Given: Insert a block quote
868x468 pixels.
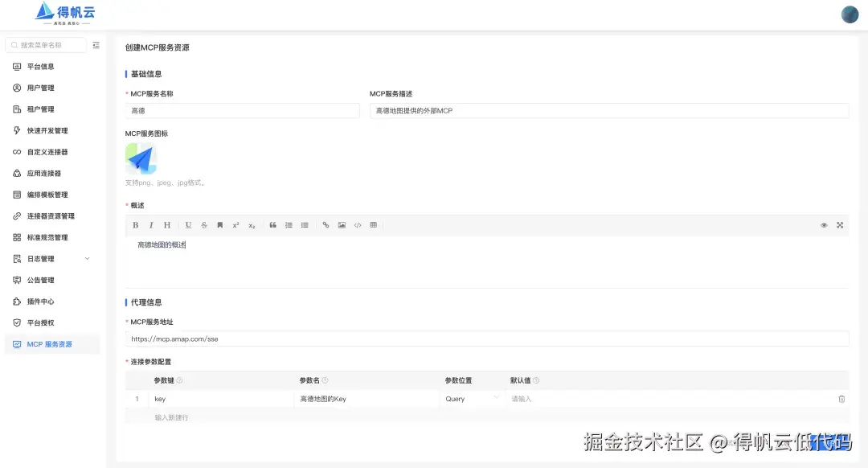Looking at the screenshot, I should click(x=273, y=225).
